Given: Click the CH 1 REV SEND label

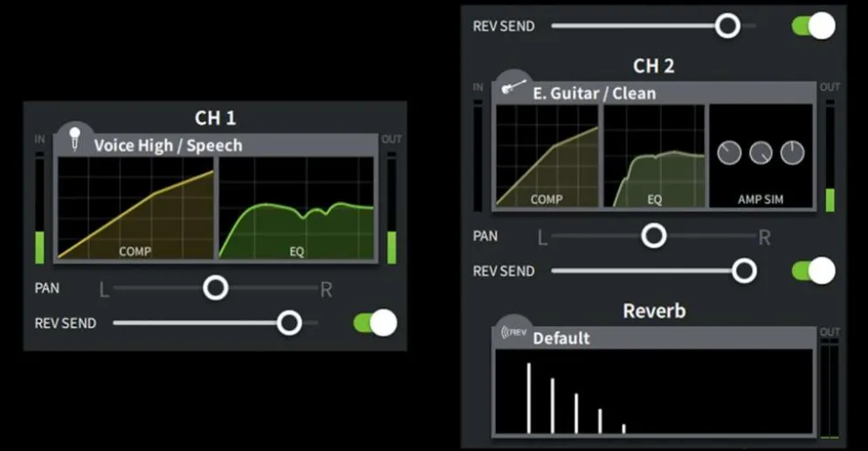Looking at the screenshot, I should pyautogui.click(x=65, y=323).
